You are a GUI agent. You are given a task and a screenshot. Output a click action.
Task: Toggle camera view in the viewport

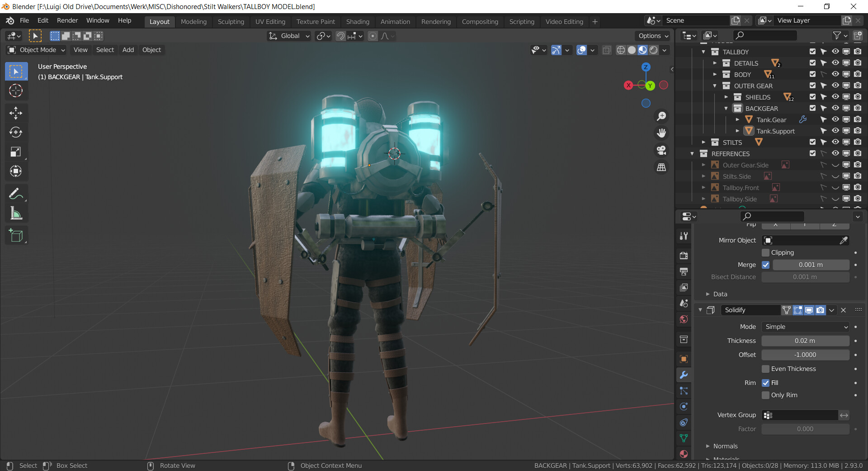661,150
